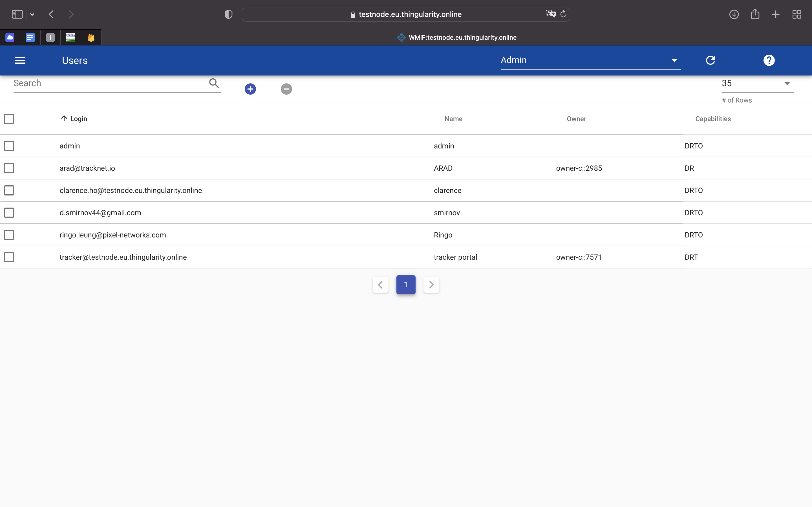The height and width of the screenshot is (507, 812).
Task: Click the search magnifier icon
Action: tap(214, 83)
